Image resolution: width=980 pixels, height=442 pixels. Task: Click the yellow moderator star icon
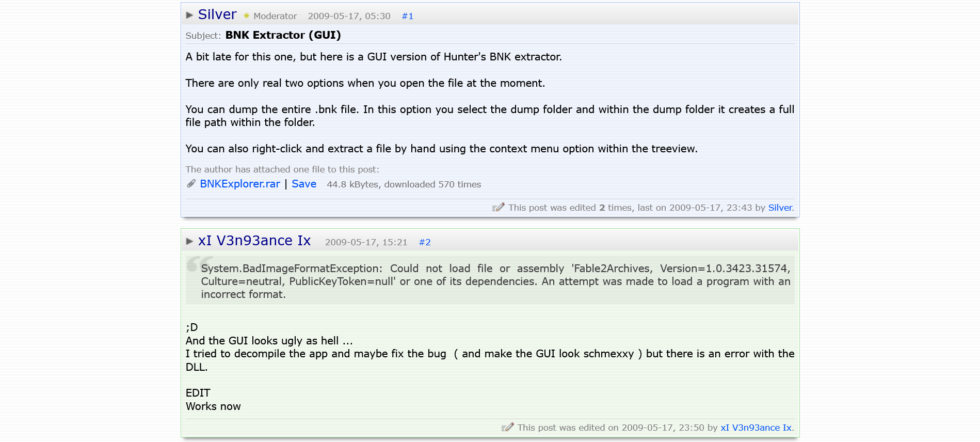[x=247, y=16]
